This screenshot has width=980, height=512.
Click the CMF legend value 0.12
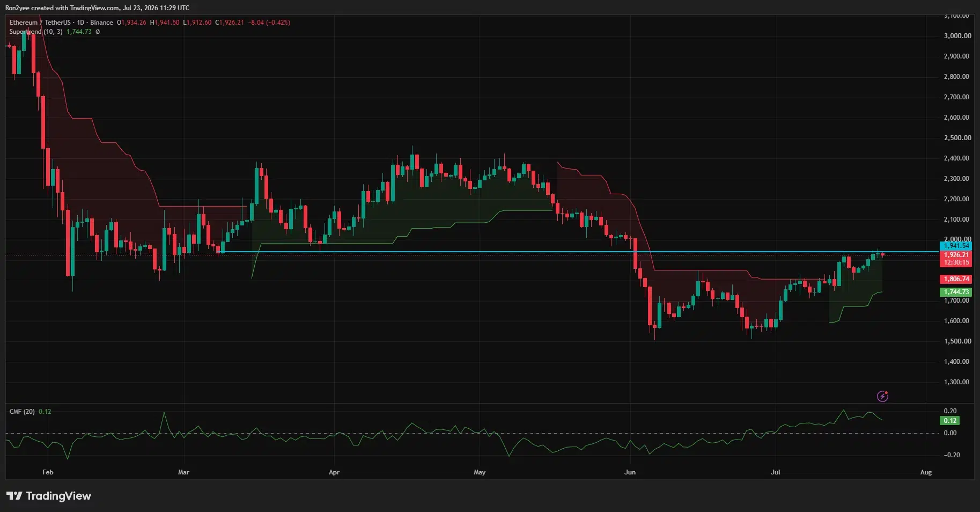[45, 412]
